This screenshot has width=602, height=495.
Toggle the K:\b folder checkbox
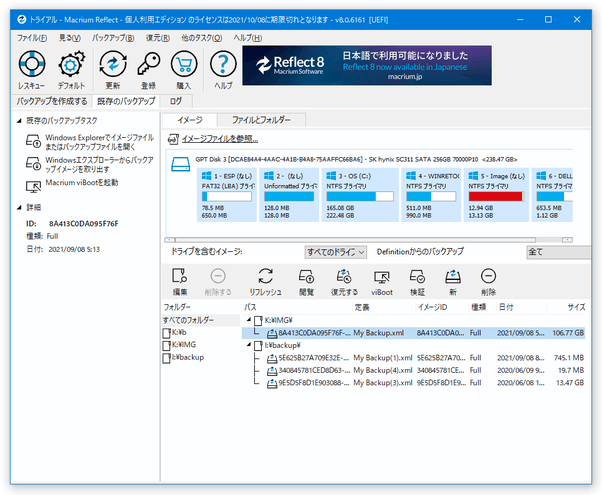coord(167,333)
